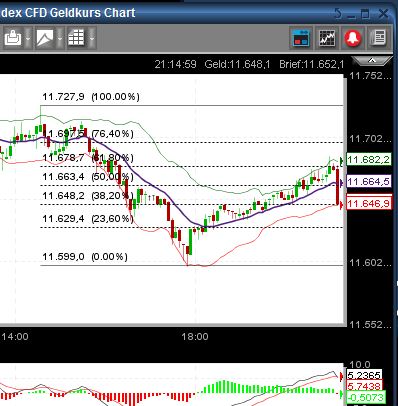Click the 21:14:59 timestamp

pyautogui.click(x=175, y=64)
